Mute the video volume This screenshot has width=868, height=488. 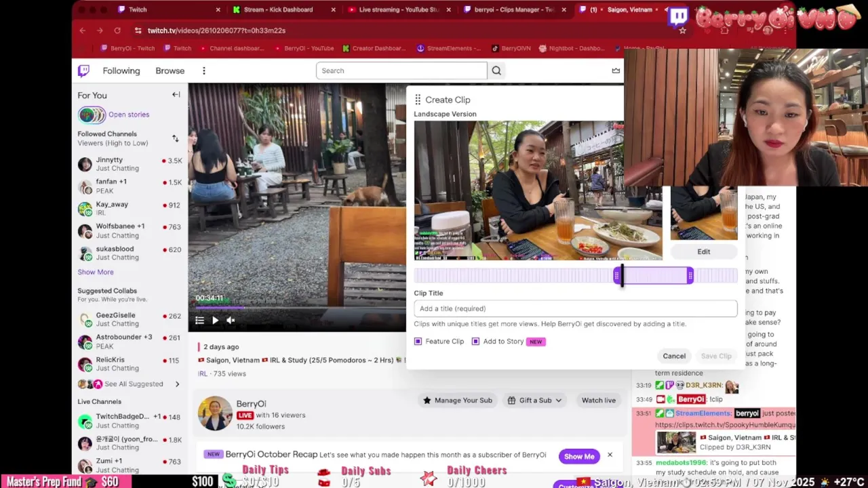231,321
